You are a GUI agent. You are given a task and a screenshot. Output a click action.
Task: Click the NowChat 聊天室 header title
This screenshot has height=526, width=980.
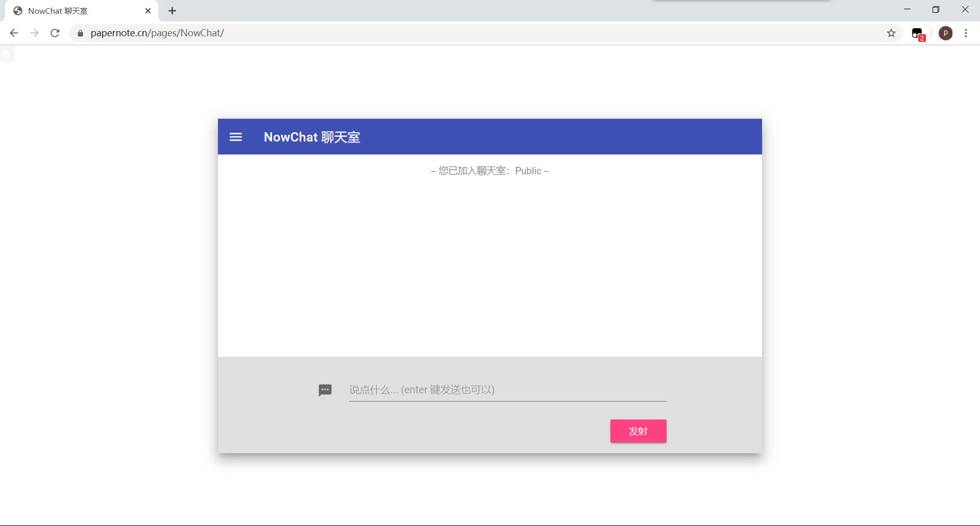[312, 137]
